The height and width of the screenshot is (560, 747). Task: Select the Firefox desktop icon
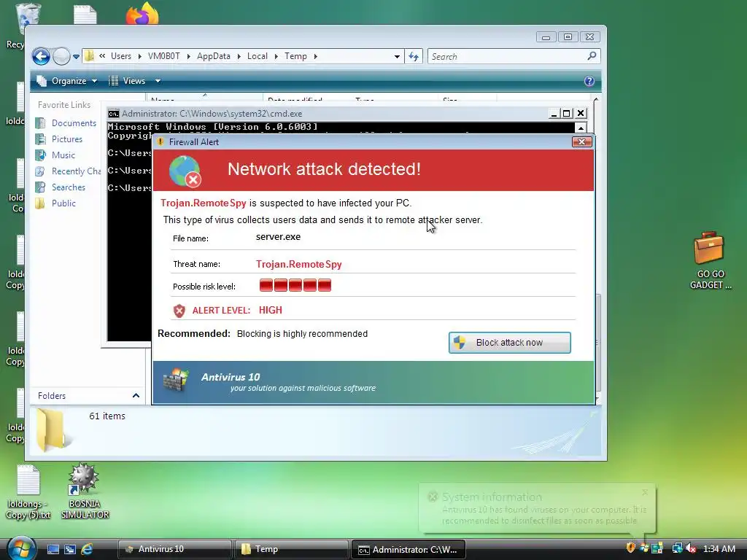tap(142, 13)
